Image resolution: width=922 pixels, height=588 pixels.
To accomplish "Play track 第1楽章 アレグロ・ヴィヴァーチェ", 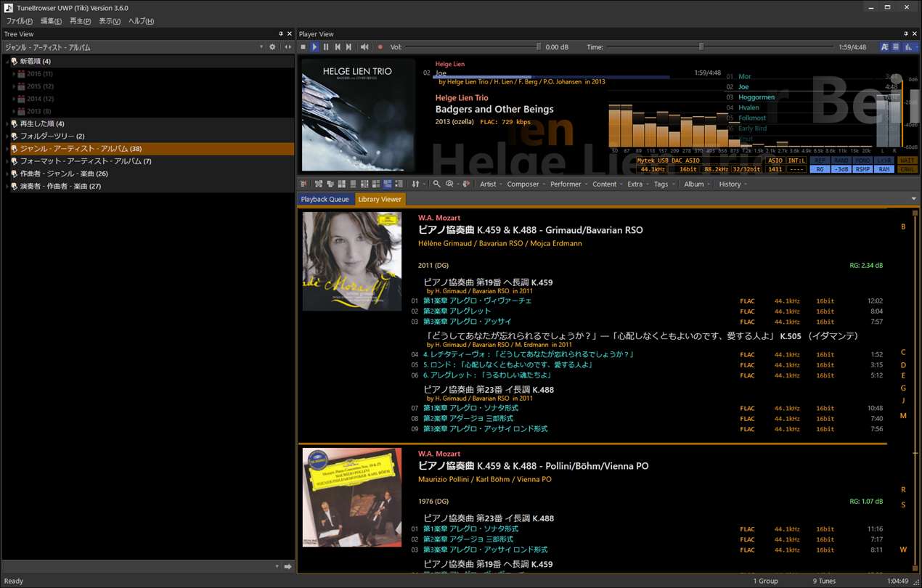I will [x=477, y=301].
